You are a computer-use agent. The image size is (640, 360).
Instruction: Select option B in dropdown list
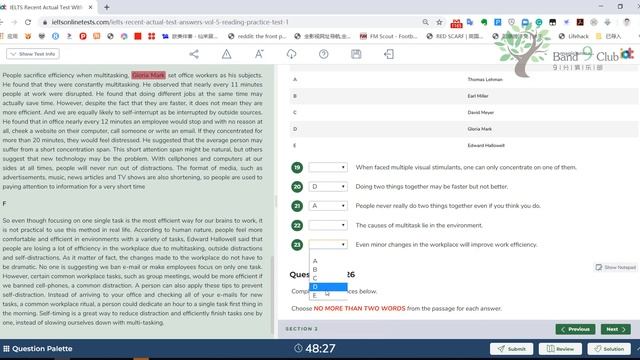click(x=328, y=269)
